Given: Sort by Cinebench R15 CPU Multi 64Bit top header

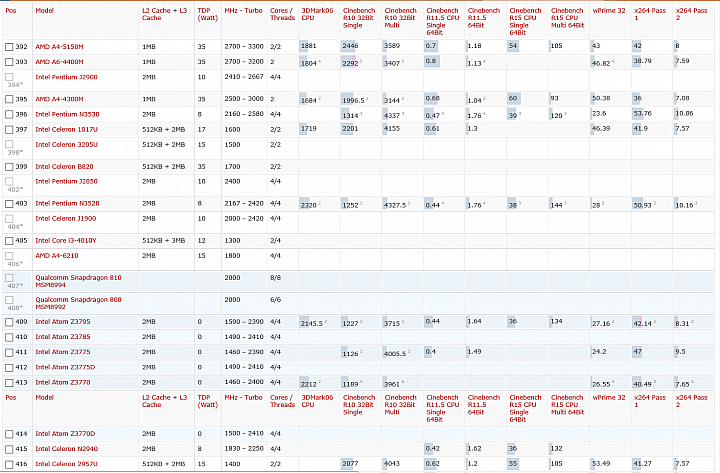Looking at the screenshot, I should click(568, 18).
